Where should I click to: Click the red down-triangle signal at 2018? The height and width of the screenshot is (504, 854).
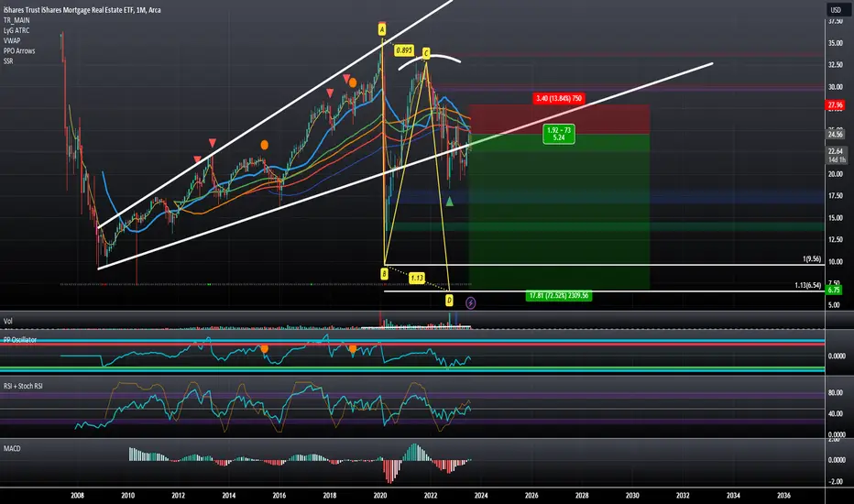point(330,93)
